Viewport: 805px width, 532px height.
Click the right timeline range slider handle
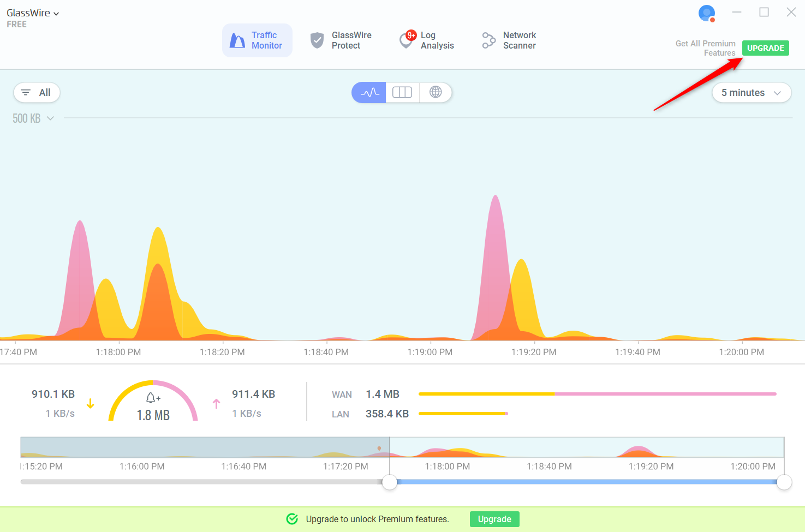tap(784, 482)
